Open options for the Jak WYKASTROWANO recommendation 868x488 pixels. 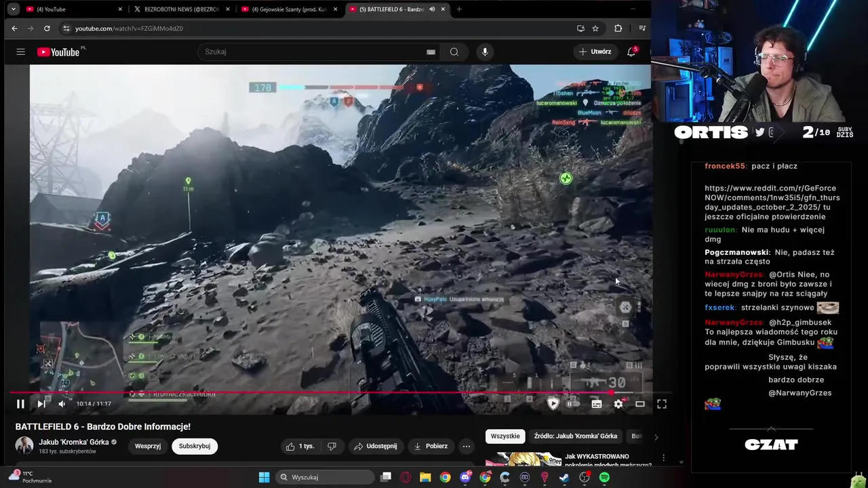tap(663, 458)
